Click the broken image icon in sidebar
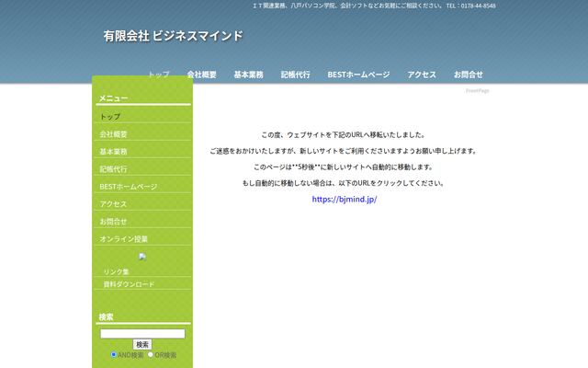This screenshot has width=588, height=368. 142,257
